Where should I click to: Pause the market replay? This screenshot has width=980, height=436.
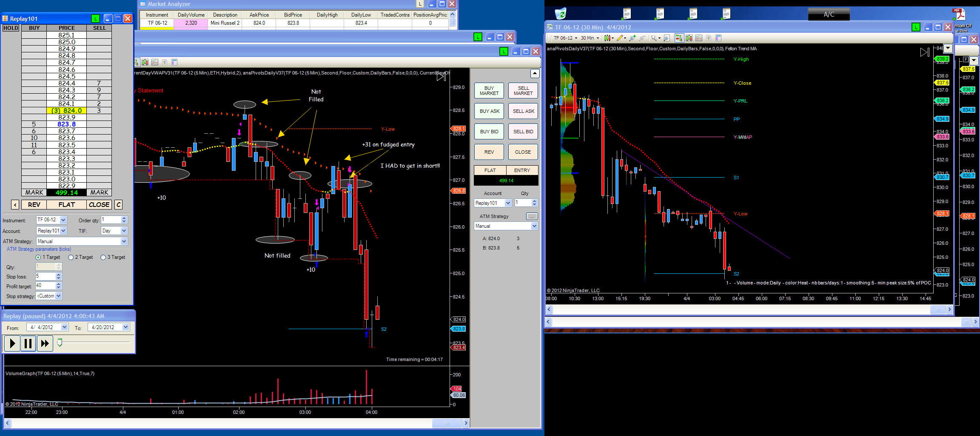(x=28, y=343)
